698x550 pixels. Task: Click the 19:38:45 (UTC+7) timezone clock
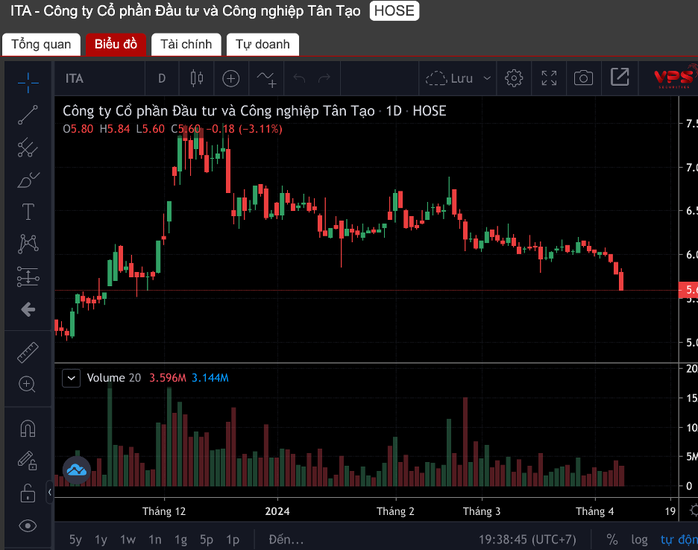(x=527, y=540)
